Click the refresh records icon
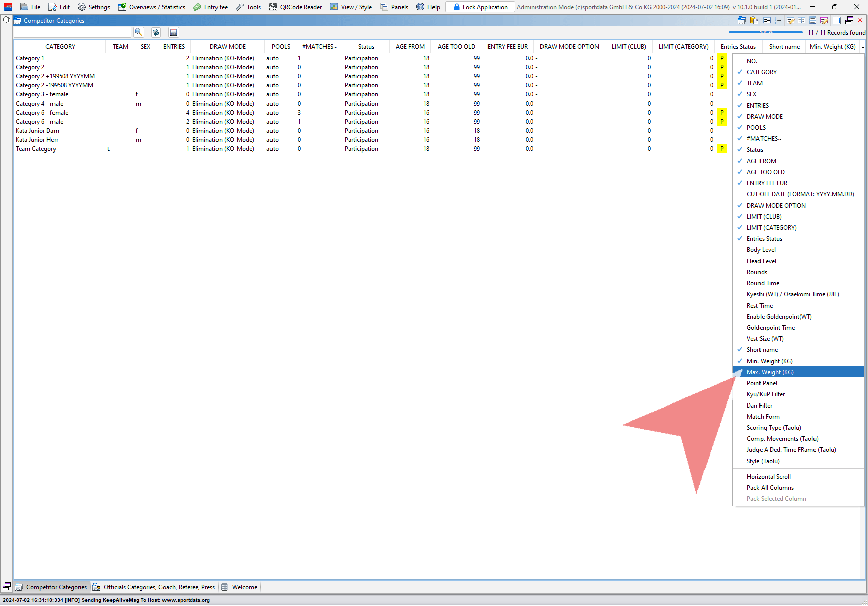Image resolution: width=868 pixels, height=606 pixels. pos(156,32)
